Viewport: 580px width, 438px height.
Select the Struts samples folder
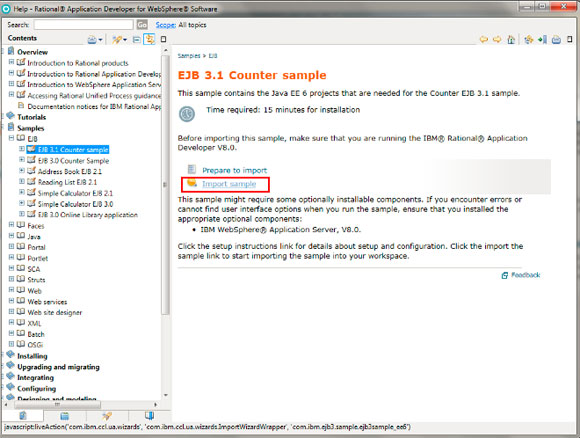tap(36, 280)
